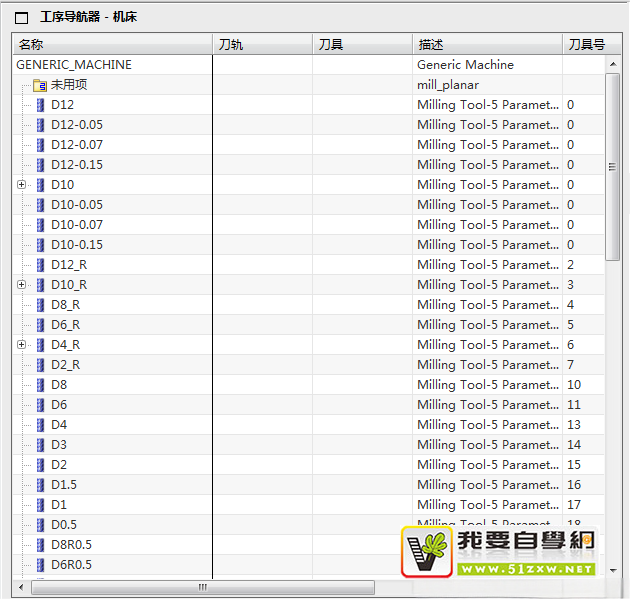Click the 未用项 folder icon
630x599 pixels.
[41, 85]
